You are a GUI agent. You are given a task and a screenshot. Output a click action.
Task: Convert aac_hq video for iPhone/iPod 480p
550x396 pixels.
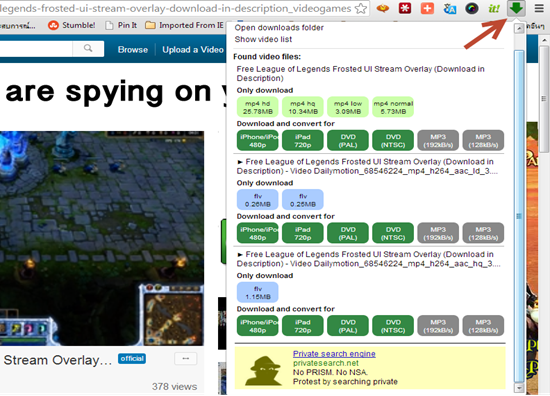(257, 326)
